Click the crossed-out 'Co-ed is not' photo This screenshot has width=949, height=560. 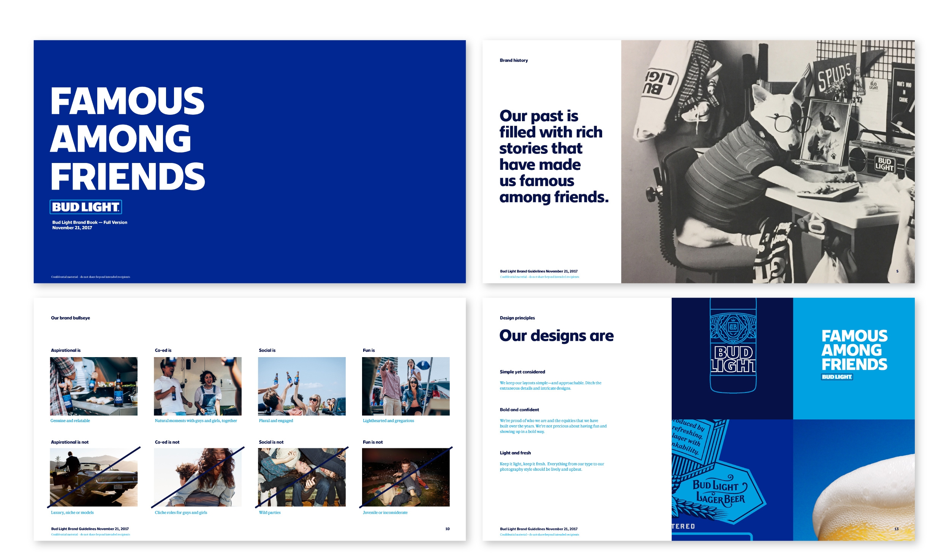(x=198, y=477)
